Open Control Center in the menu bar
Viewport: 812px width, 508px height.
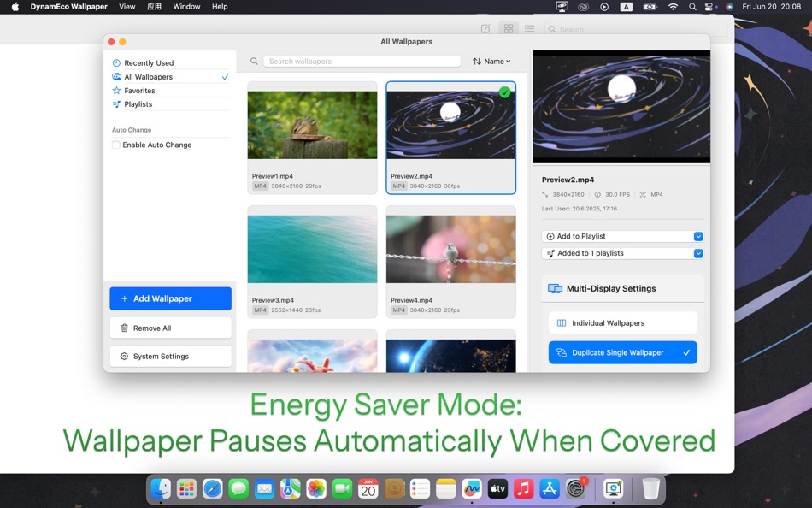[x=709, y=7]
